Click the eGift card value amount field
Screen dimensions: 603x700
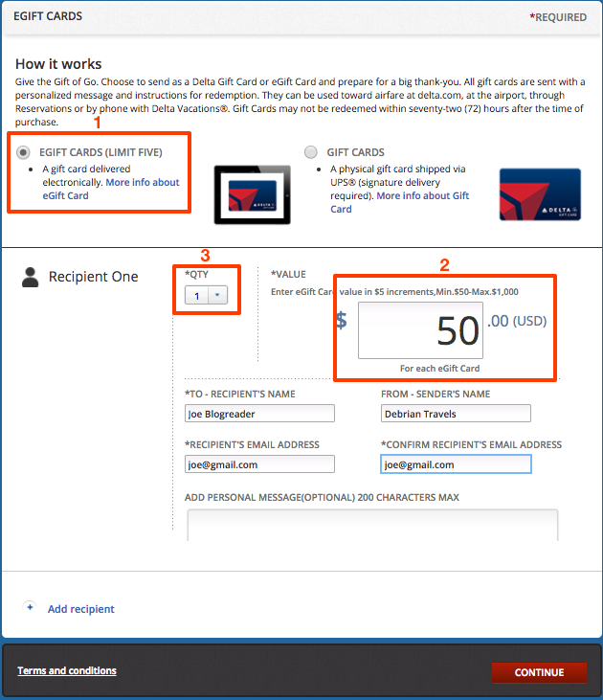click(x=420, y=330)
